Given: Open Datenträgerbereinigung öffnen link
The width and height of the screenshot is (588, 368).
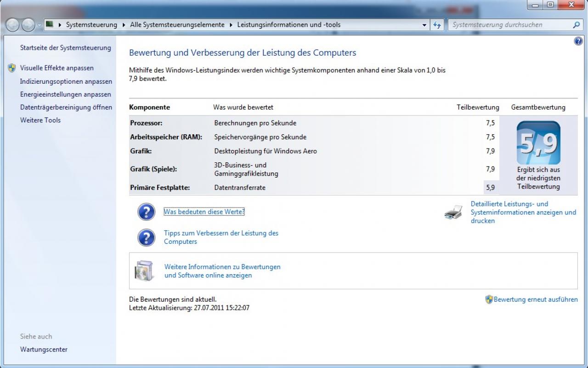Looking at the screenshot, I should 66,107.
